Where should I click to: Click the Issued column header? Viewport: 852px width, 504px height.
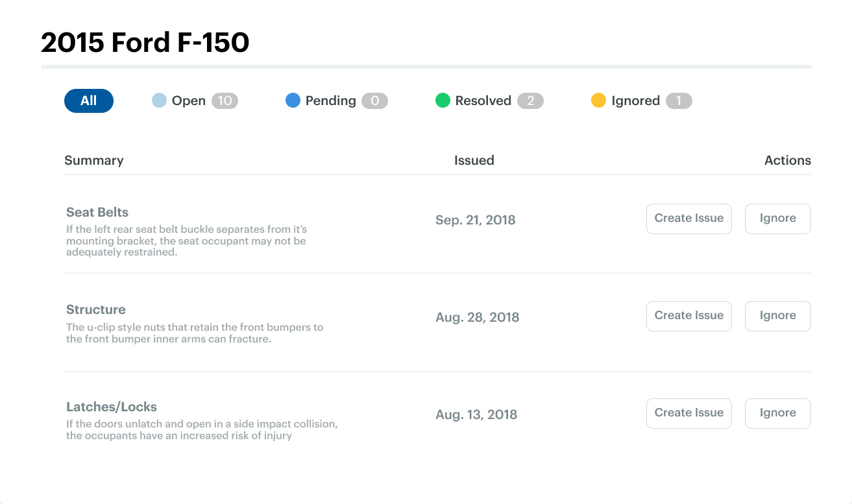tap(474, 160)
